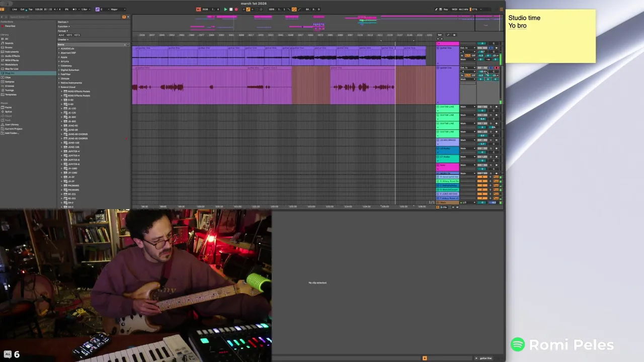Solo the 15 DEX BRASS track

[x=491, y=140]
